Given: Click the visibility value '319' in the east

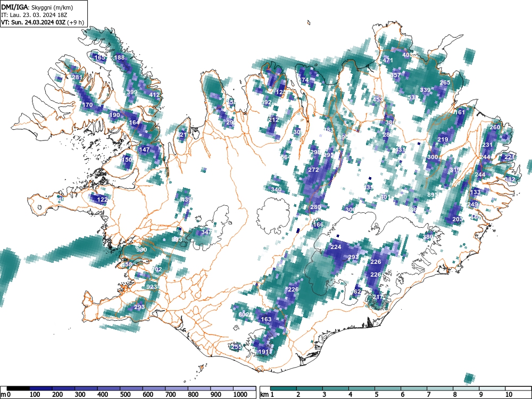Looking at the screenshot, I should coord(455,170).
